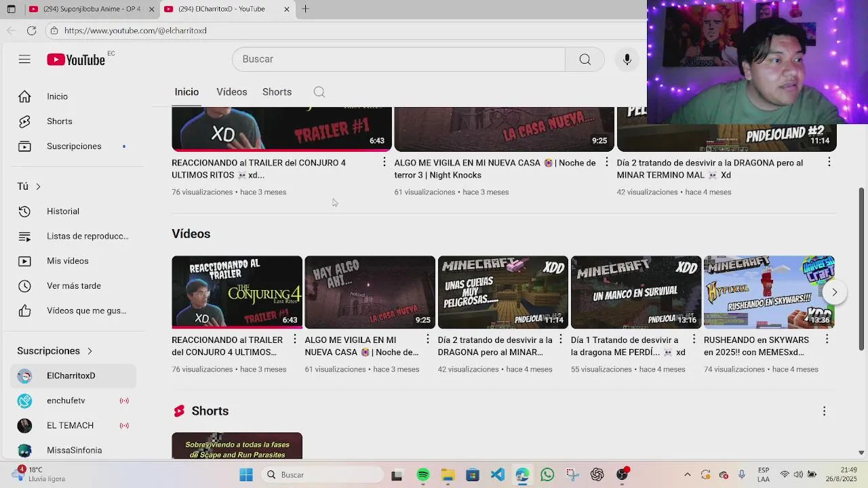Switch to the Inicio channel tab
The image size is (868, 488).
pyautogui.click(x=186, y=92)
